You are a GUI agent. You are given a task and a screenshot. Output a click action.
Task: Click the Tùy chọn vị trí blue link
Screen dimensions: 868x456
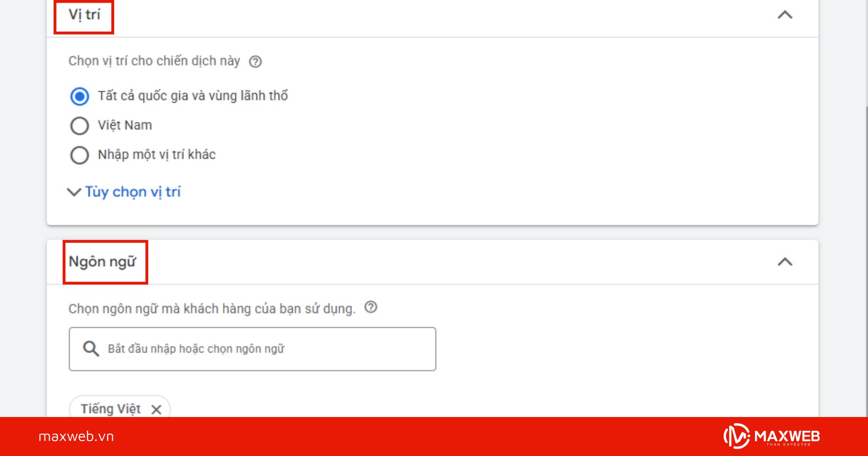coord(133,192)
